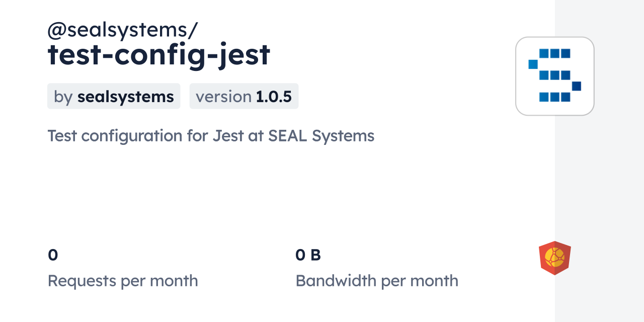This screenshot has height=322, width=644.
Task: Click the 'Requests per month' label
Action: [x=123, y=280]
